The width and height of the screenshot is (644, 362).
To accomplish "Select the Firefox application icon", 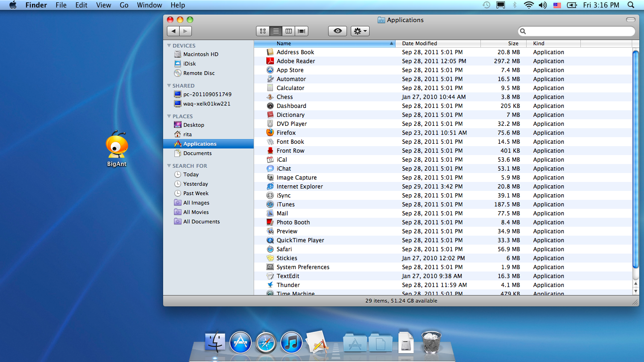I will point(270,133).
